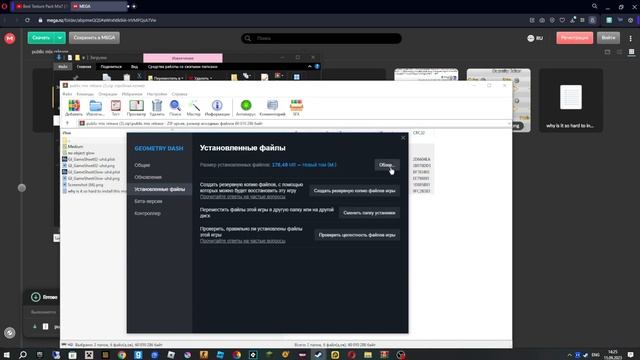Open Explorer Главная ribbon tab
Screen dimensions: 640x360
(84, 67)
